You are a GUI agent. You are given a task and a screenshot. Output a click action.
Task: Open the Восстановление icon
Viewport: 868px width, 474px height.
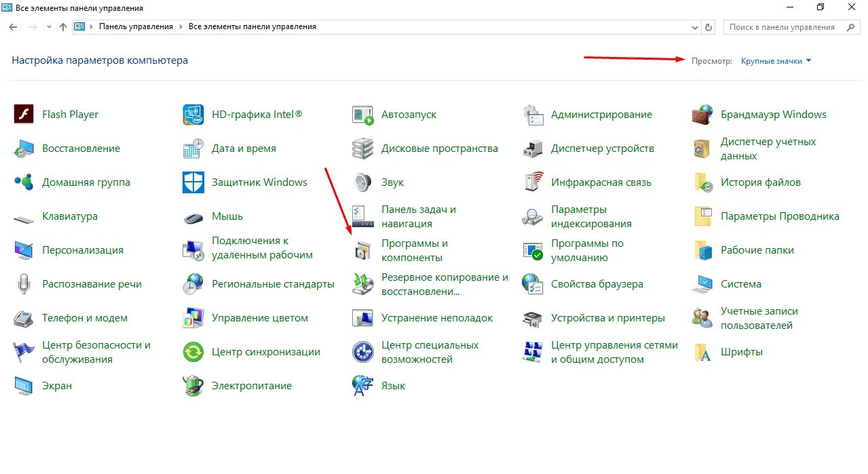24,149
